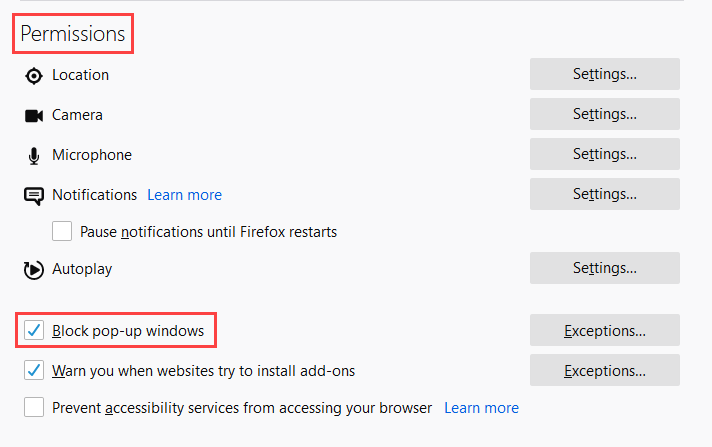Open Autoplay Settings
This screenshot has width=712, height=447.
point(604,268)
